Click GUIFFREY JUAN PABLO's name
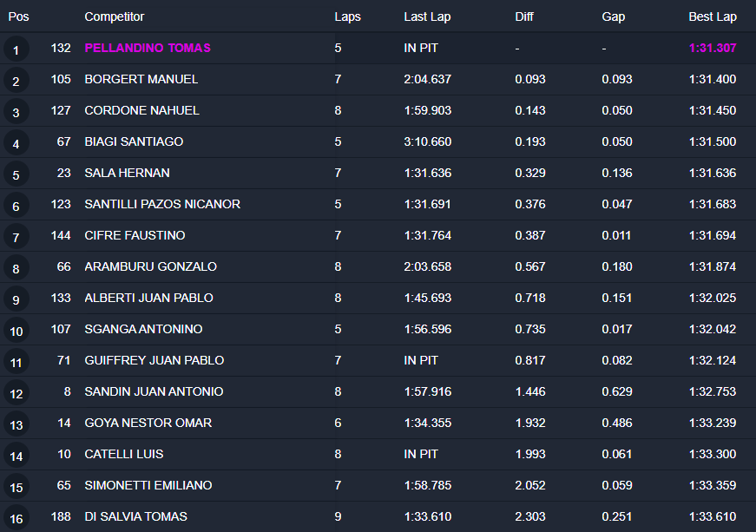 pos(154,360)
